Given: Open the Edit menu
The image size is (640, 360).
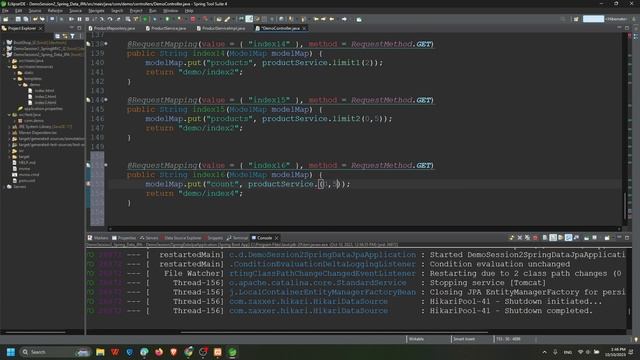Looking at the screenshot, I should click(18, 11).
